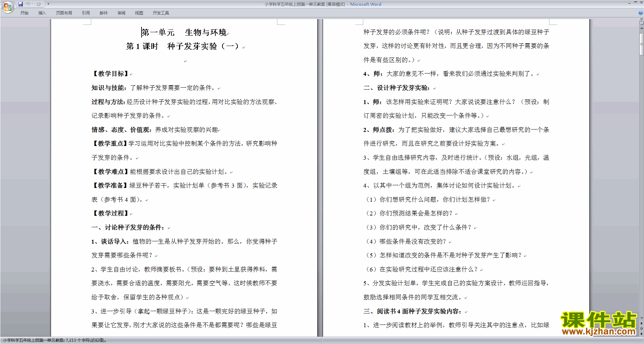Open the Select Browse Object button
This screenshot has width=644, height=344.
coord(641,329)
